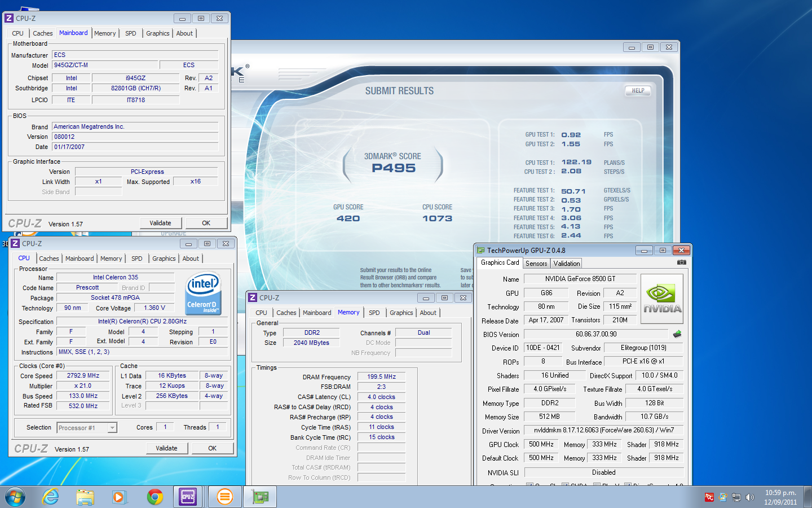Image resolution: width=812 pixels, height=508 pixels.
Task: Click the CPU SCORE value 1073
Action: coord(437,218)
